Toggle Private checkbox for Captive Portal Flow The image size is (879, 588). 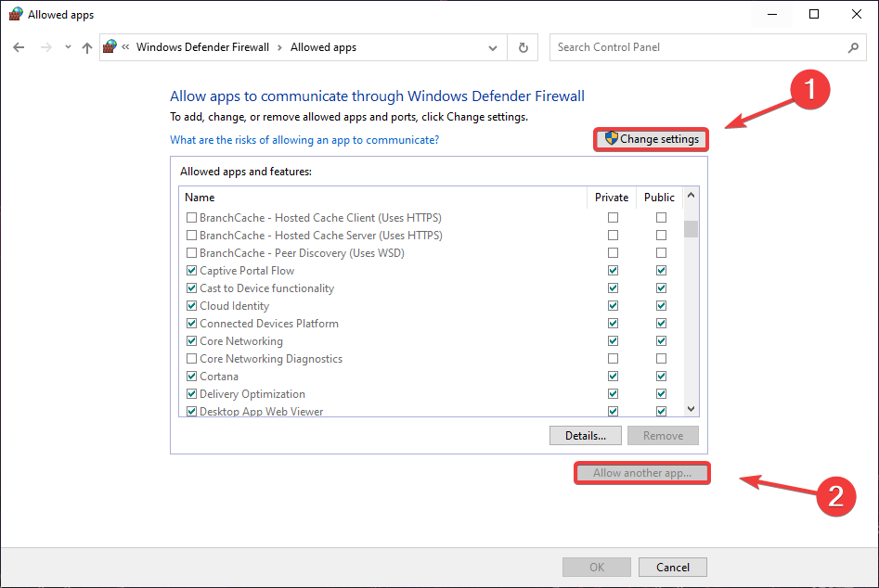pos(613,271)
